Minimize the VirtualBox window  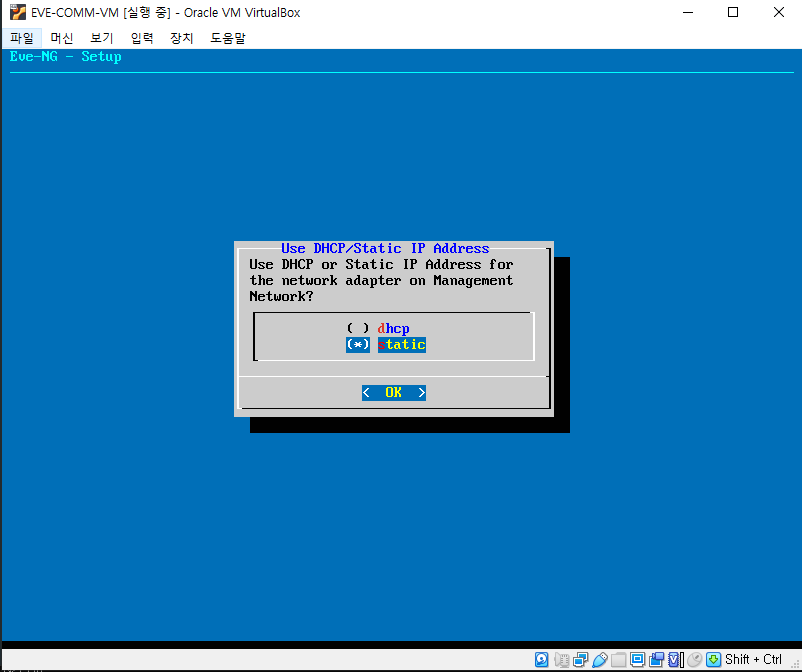[x=688, y=12]
